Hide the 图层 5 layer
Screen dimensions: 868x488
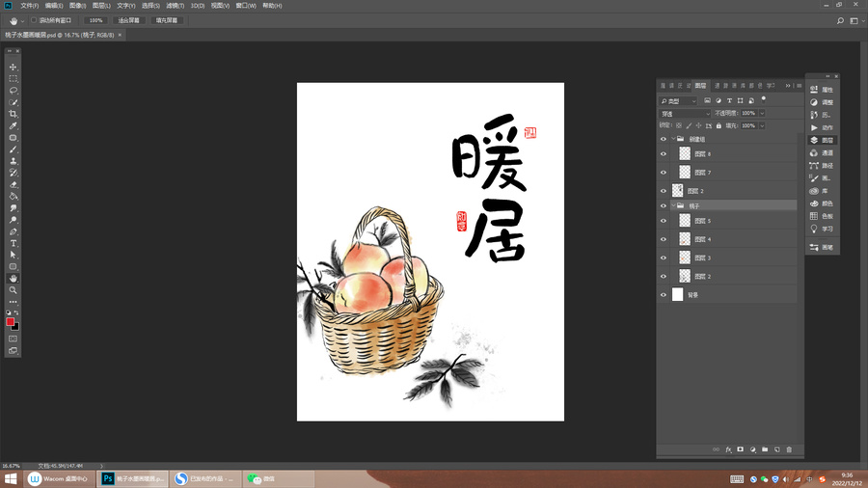(x=664, y=221)
